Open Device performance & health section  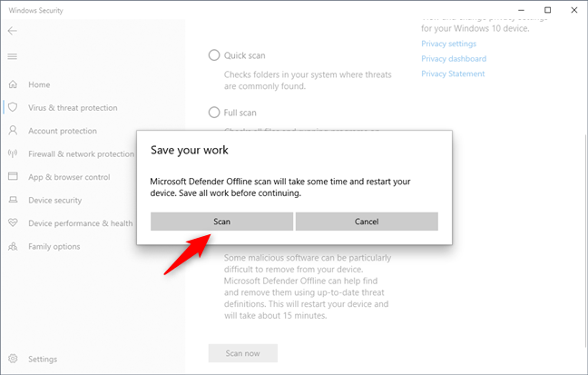[81, 223]
